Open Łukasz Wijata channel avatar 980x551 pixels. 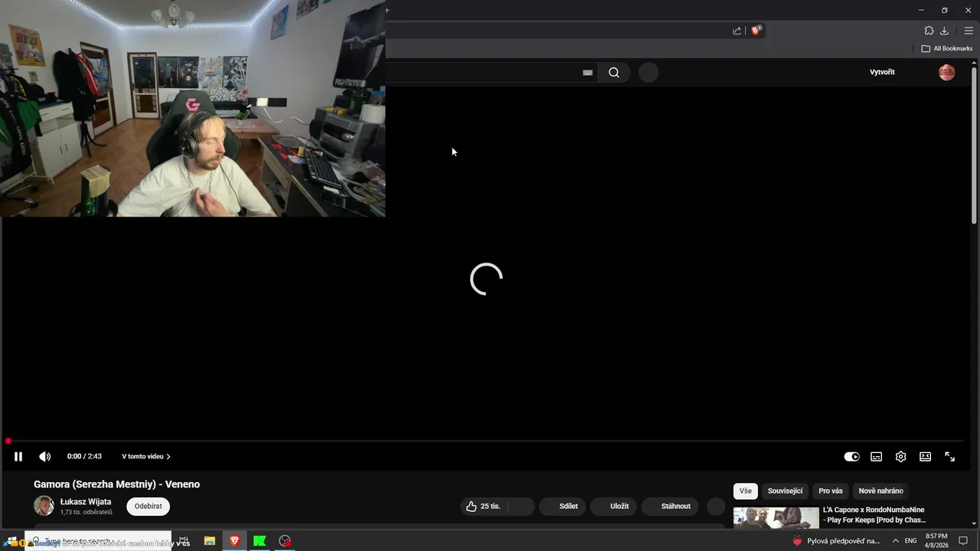[x=44, y=506]
